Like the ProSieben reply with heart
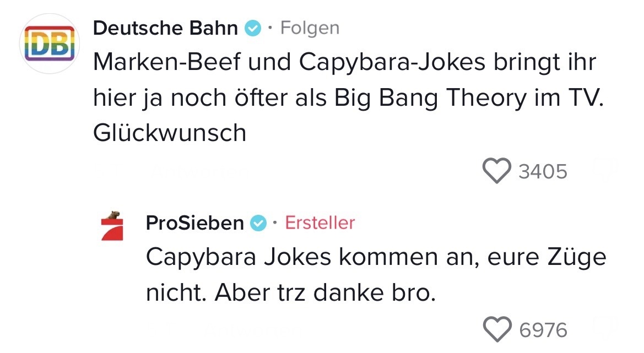 [x=496, y=329]
